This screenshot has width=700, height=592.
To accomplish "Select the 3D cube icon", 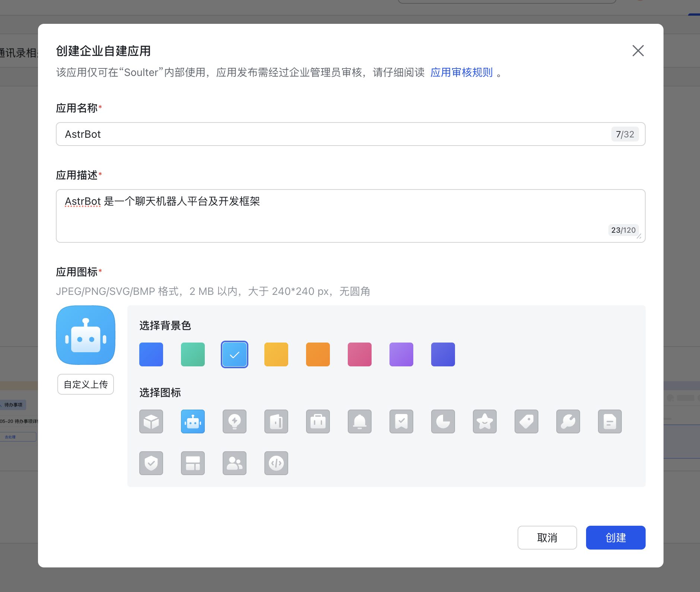I will [151, 421].
